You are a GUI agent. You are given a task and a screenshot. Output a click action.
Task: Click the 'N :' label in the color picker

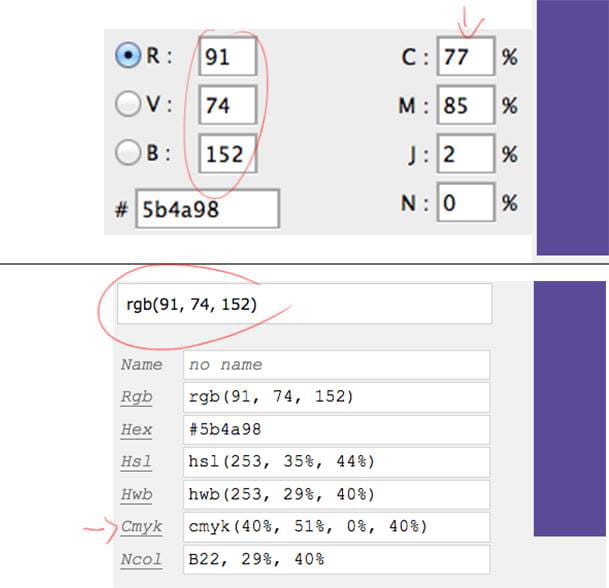point(414,203)
